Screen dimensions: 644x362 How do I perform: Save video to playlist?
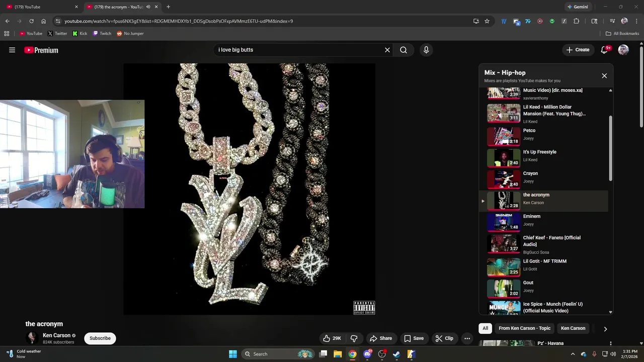[414, 338]
